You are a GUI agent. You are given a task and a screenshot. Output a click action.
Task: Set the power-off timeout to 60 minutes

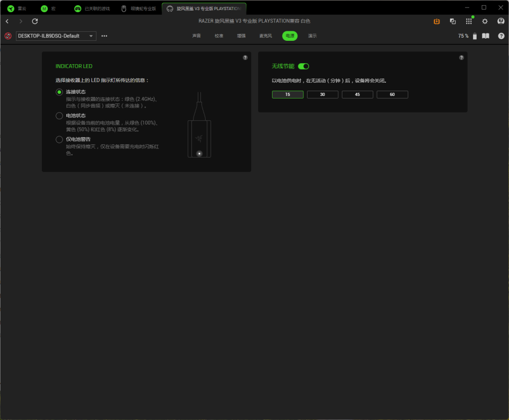(392, 94)
